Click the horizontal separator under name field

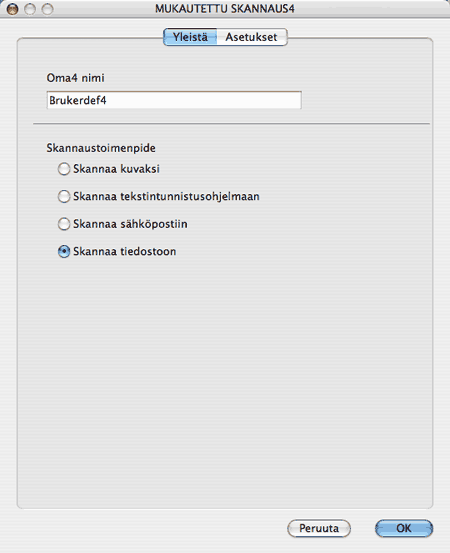231,124
